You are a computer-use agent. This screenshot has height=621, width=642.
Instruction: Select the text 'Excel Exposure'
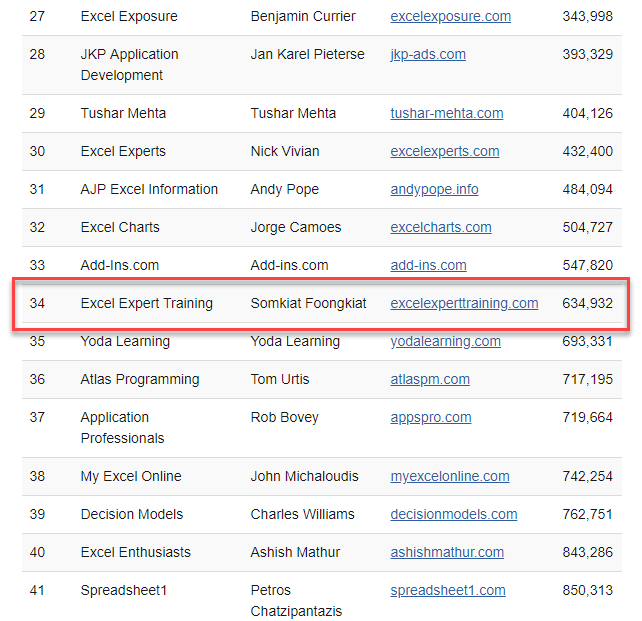point(129,16)
